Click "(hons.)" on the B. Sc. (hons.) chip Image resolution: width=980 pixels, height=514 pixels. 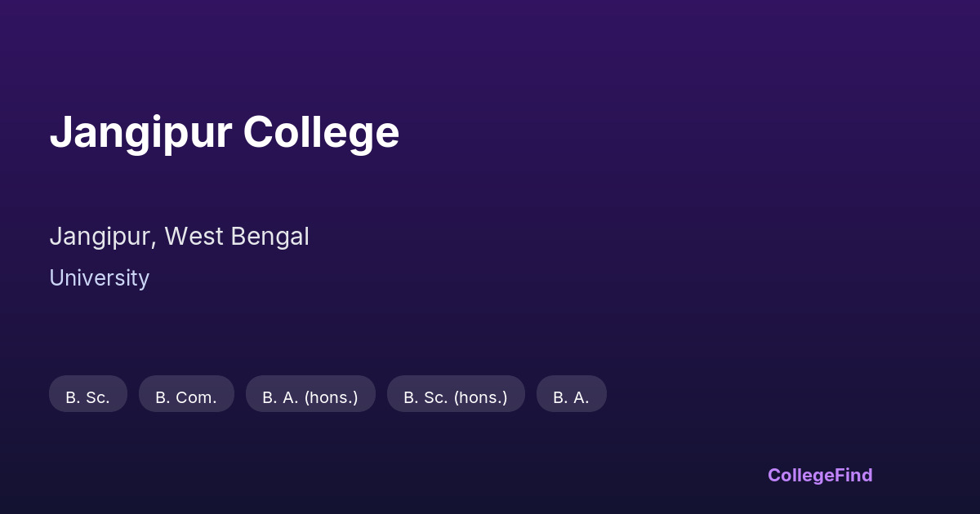[480, 397]
